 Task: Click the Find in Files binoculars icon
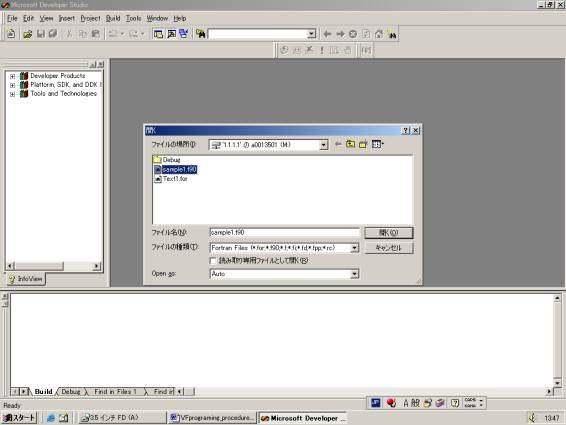coord(201,34)
